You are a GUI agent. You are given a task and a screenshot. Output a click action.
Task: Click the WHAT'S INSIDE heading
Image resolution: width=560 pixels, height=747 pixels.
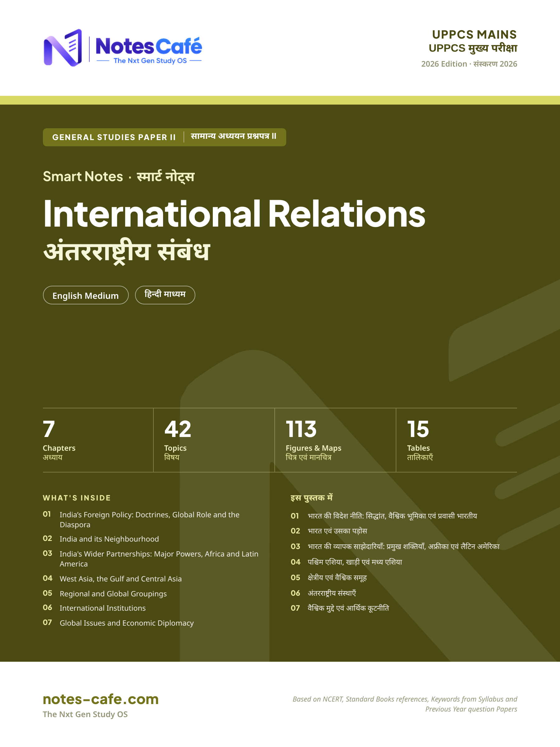pos(77,498)
